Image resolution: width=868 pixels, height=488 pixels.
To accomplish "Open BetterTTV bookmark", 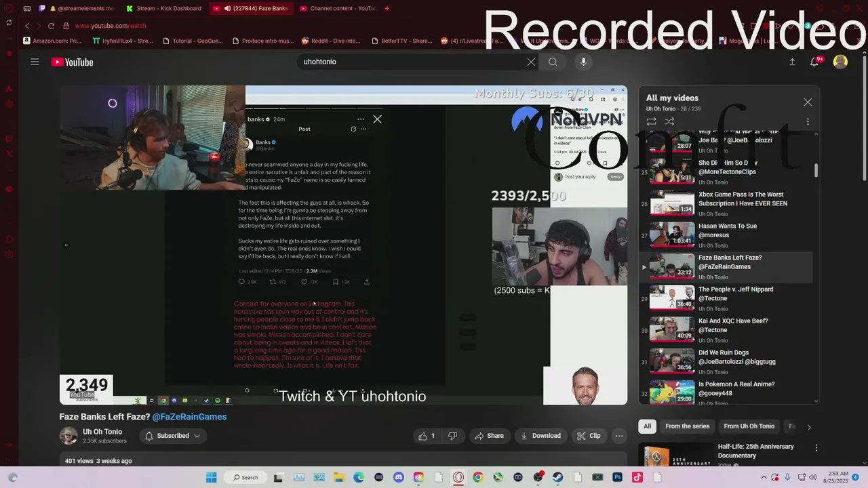I will click(401, 41).
